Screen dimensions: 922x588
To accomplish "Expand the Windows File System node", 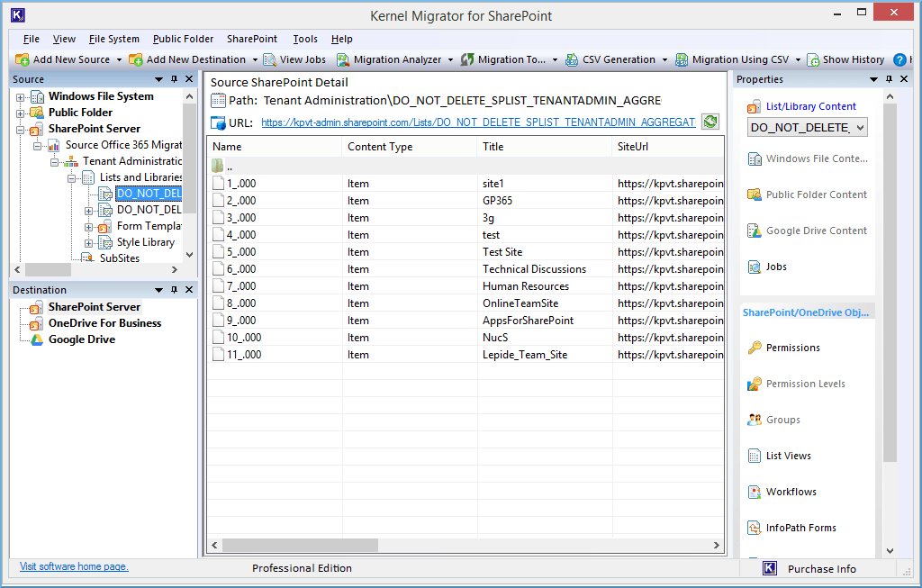I will click(20, 97).
